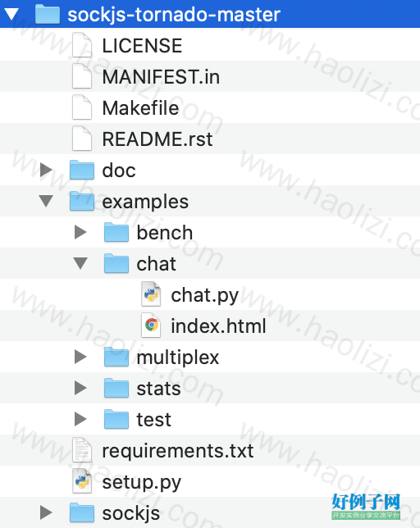Image resolution: width=420 pixels, height=528 pixels.
Task: Click the folder icon beside stats
Action: click(116, 388)
